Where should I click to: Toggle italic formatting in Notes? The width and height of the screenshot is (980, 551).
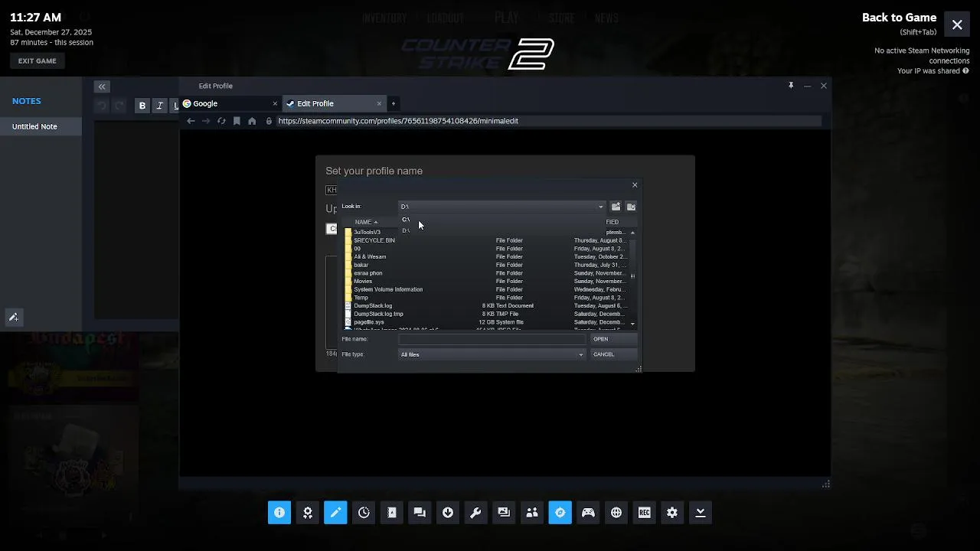coord(159,106)
